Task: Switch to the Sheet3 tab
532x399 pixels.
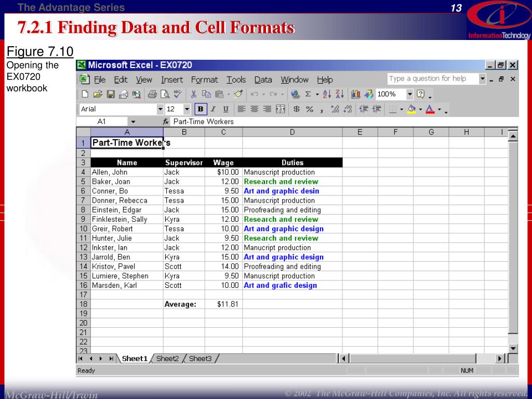Action: click(200, 358)
